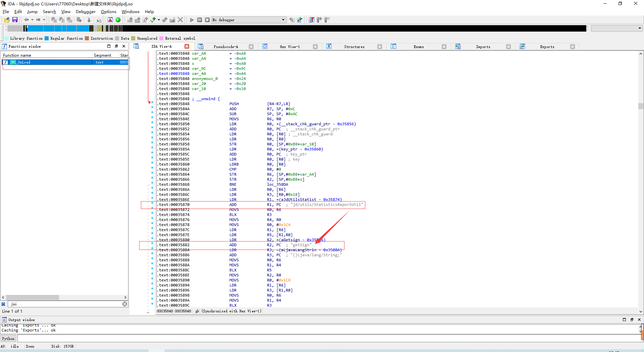Image resolution: width=644 pixels, height=352 pixels.
Task: Select JNI_OnLoad in Functions window
Action: (x=65, y=62)
